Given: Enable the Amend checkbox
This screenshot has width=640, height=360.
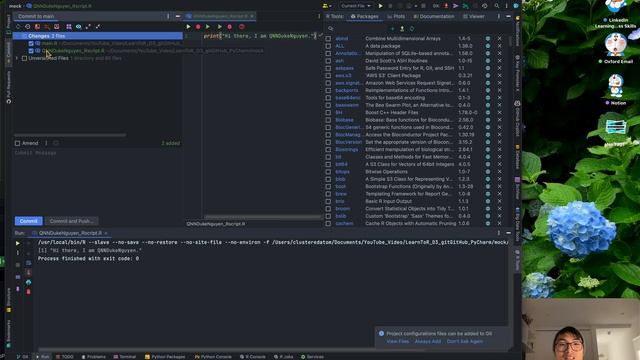Looking at the screenshot, I should [x=17, y=143].
